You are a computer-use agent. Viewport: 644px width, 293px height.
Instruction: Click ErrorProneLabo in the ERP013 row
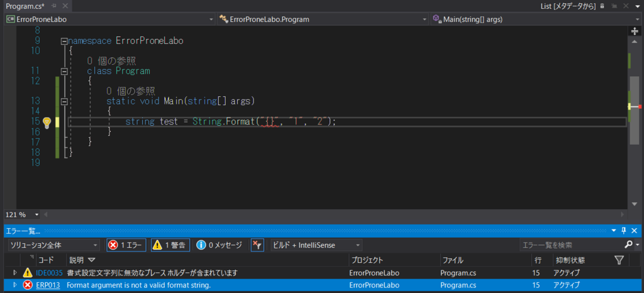tap(374, 285)
